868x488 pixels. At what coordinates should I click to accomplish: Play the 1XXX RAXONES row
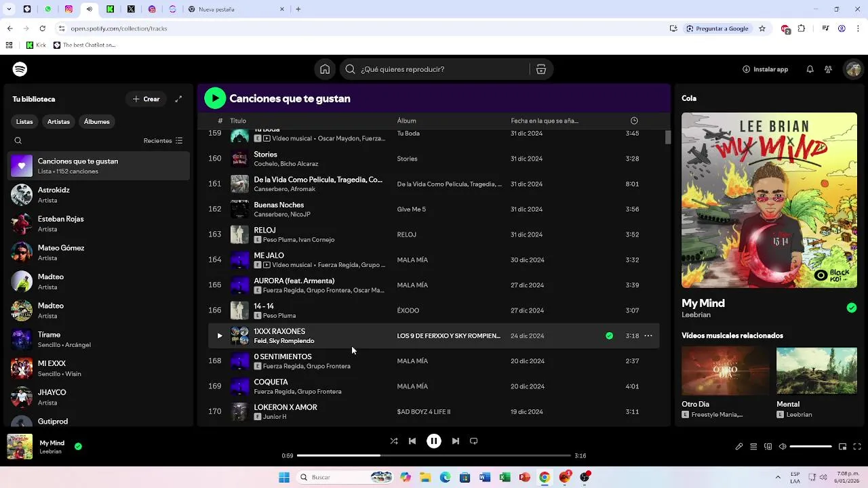coord(219,335)
